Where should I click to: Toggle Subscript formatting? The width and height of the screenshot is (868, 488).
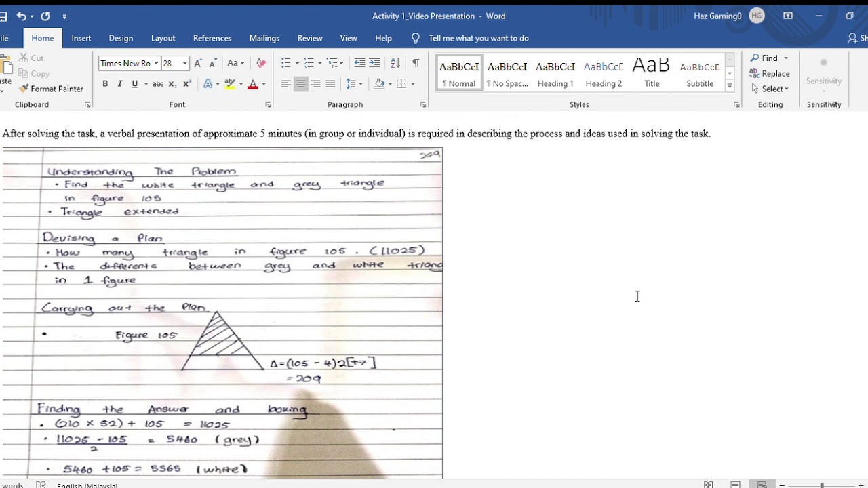(172, 84)
